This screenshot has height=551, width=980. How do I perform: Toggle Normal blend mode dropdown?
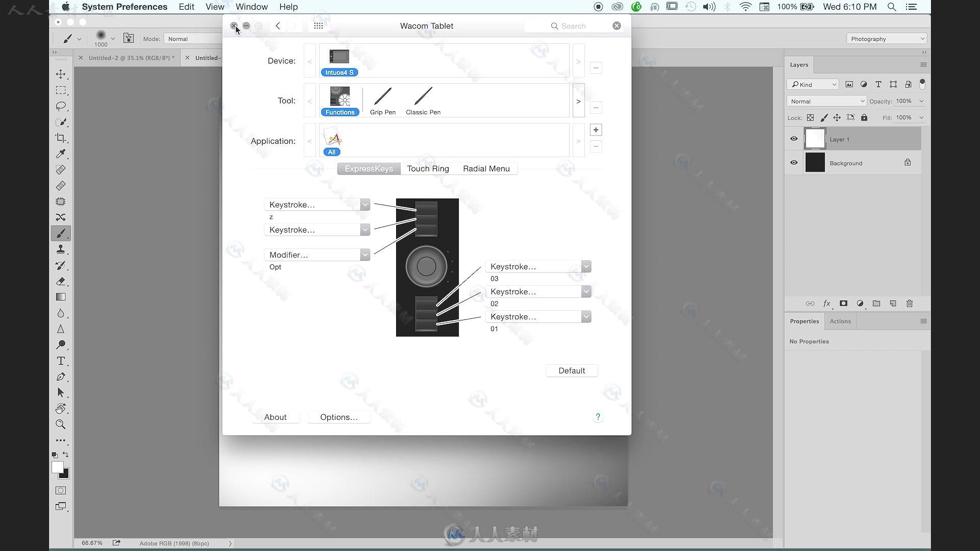pos(827,101)
